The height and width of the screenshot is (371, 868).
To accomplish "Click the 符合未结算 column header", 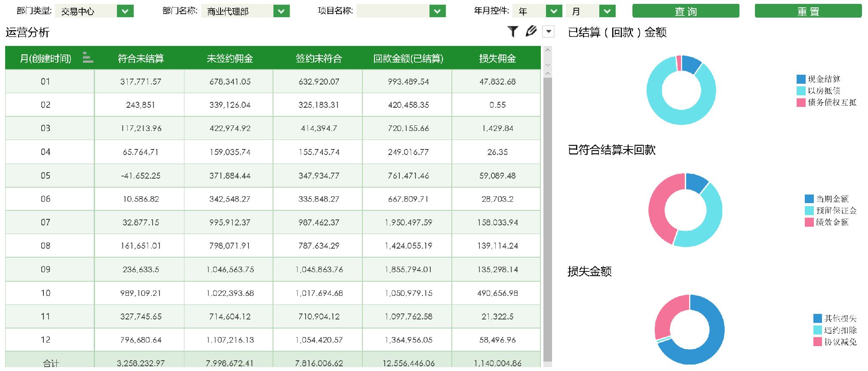I will 141,58.
